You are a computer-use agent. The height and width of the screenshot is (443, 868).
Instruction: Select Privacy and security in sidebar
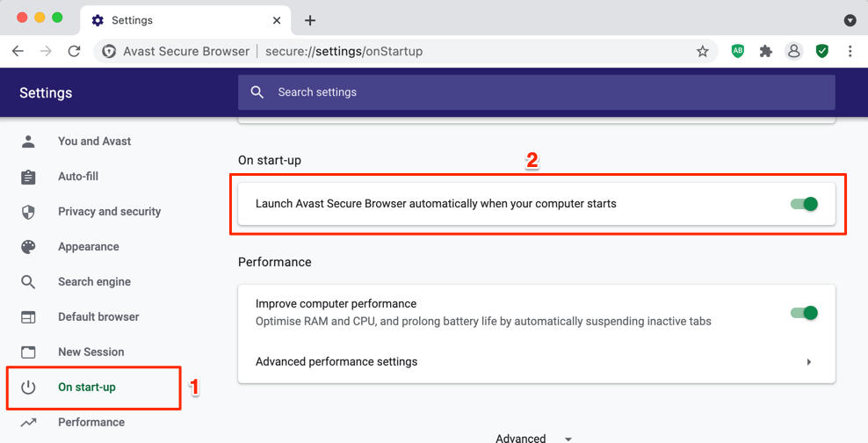pyautogui.click(x=109, y=212)
